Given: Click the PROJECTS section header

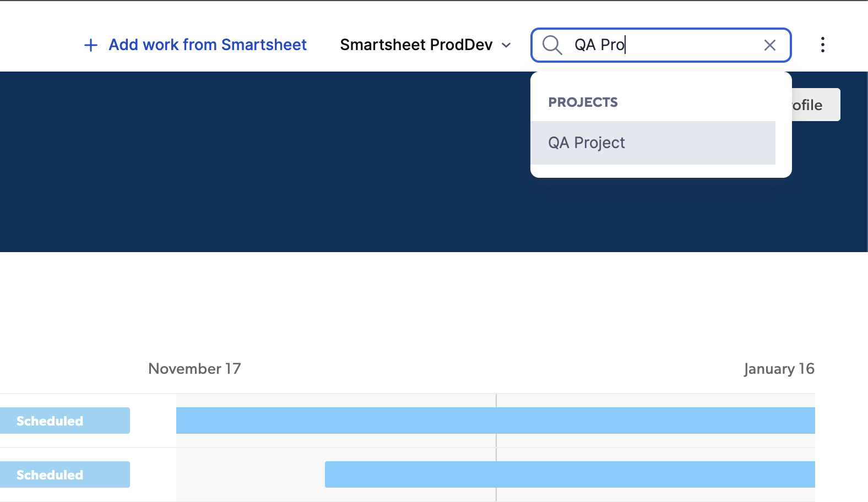Looking at the screenshot, I should point(583,102).
